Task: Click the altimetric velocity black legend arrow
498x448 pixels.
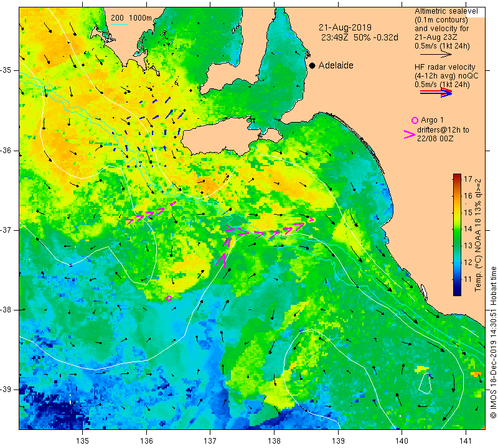Action: [x=436, y=55]
